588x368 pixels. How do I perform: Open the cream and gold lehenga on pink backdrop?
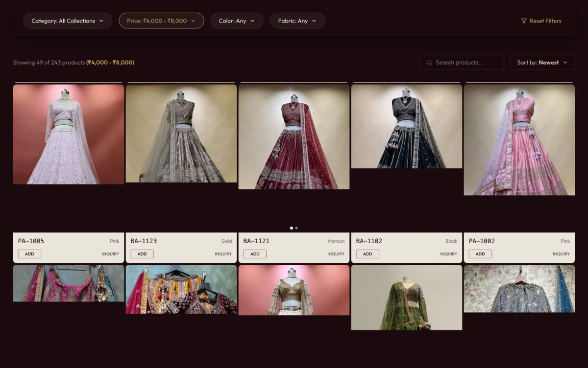(294, 290)
